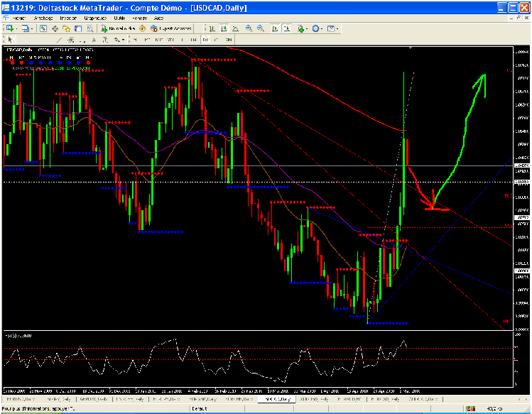Expand the profiles dropdown arrow

coord(32,28)
